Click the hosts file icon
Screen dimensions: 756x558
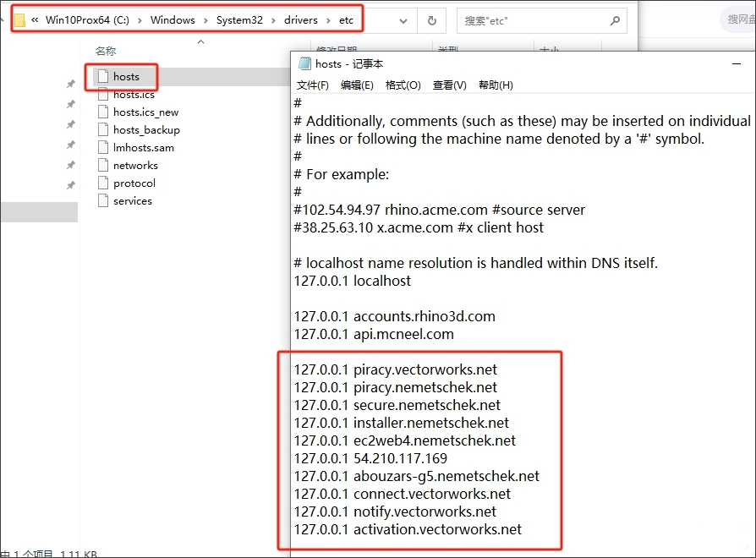click(102, 76)
